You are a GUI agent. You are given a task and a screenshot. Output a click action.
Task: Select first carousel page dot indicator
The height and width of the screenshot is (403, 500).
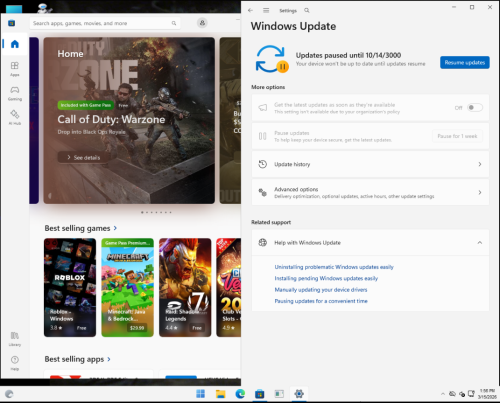[x=142, y=212]
